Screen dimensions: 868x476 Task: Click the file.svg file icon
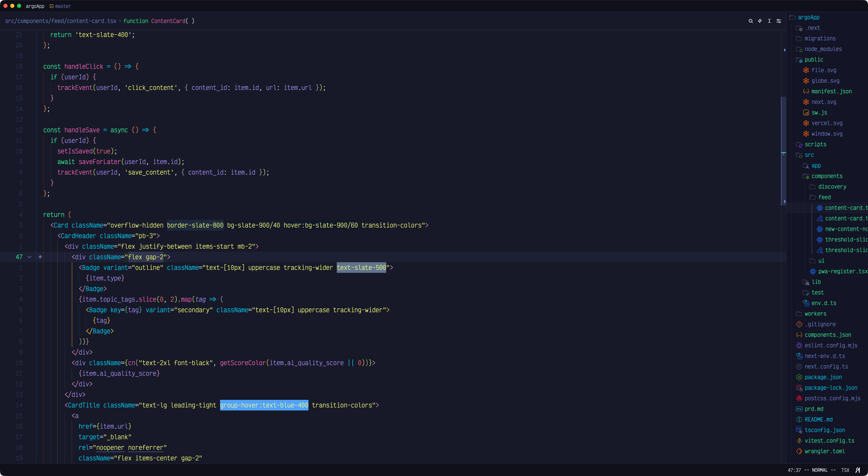[x=806, y=70]
